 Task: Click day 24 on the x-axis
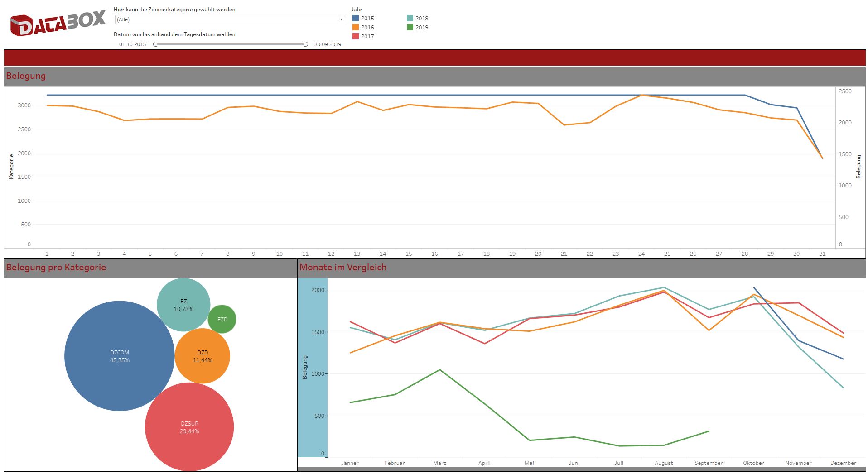pyautogui.click(x=641, y=254)
